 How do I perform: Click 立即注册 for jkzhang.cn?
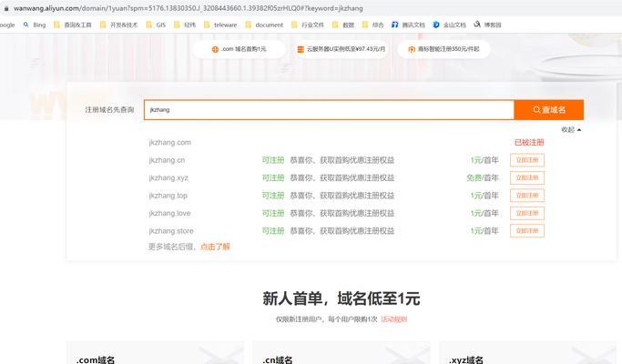[527, 160]
